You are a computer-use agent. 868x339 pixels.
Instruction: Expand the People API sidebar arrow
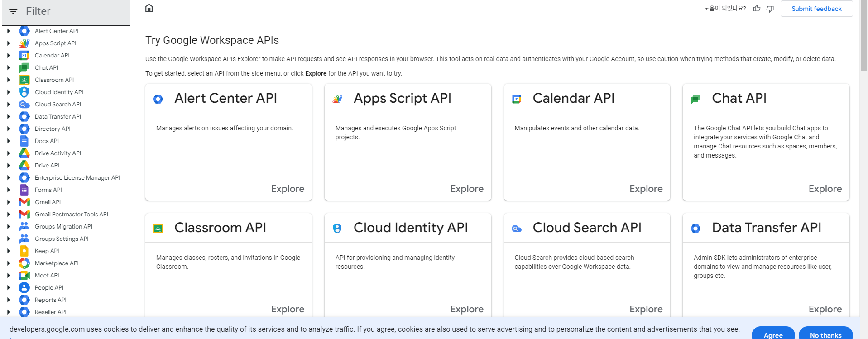pyautogui.click(x=8, y=288)
